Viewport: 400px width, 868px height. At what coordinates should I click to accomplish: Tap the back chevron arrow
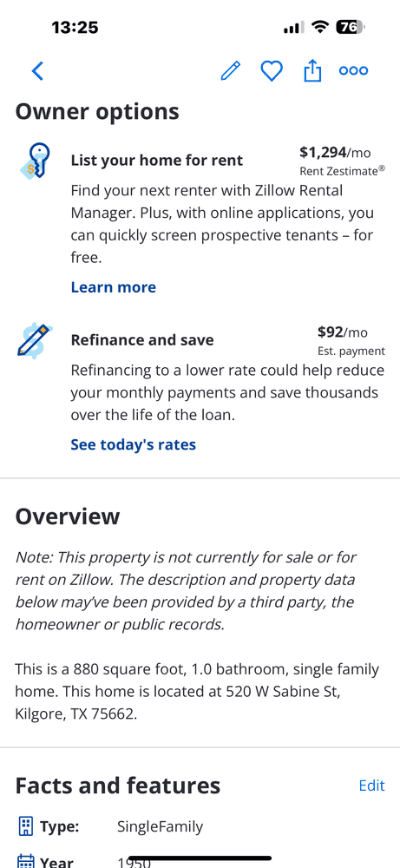click(x=37, y=71)
